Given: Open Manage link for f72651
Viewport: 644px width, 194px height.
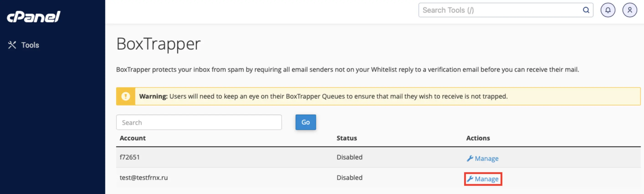Looking at the screenshot, I should point(483,159).
